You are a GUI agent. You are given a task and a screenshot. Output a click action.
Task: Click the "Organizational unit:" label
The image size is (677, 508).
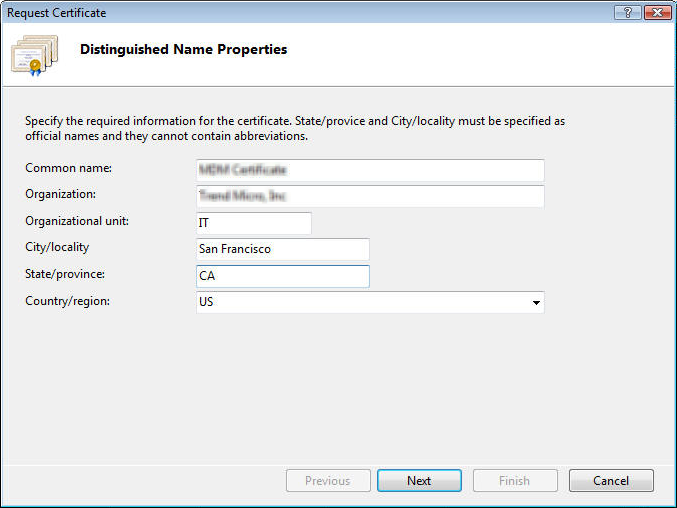pyautogui.click(x=77, y=221)
